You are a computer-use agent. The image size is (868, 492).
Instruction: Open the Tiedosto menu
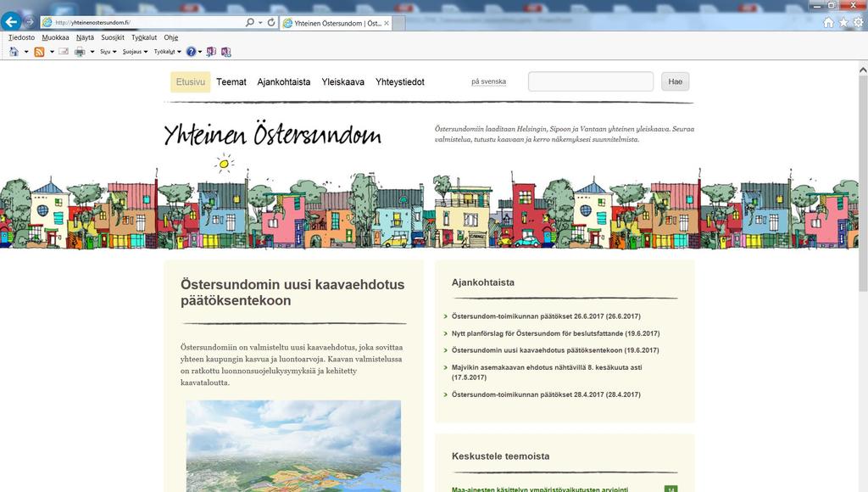(x=21, y=37)
